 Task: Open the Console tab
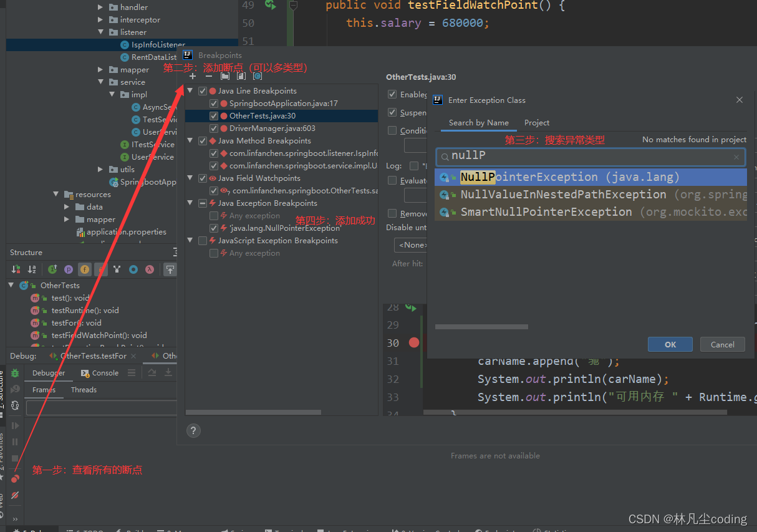coord(100,373)
